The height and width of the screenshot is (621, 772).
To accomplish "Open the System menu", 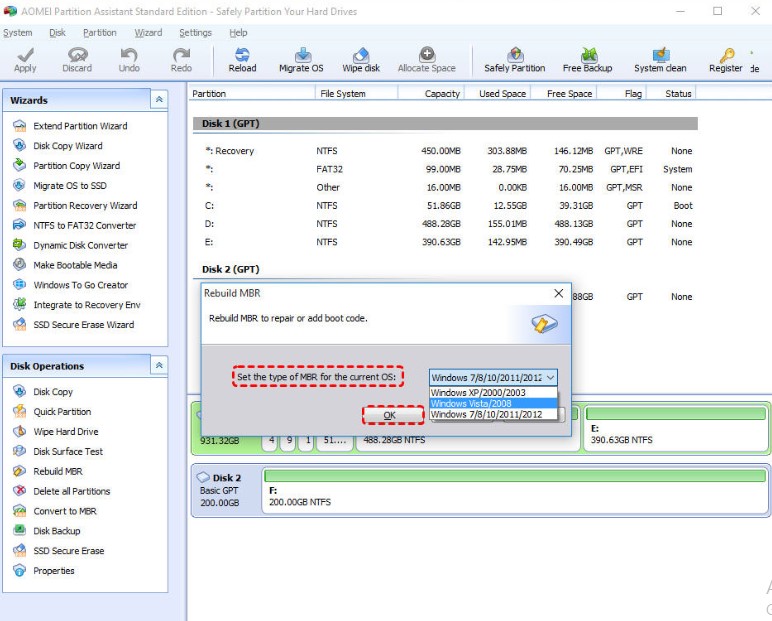I will [18, 33].
